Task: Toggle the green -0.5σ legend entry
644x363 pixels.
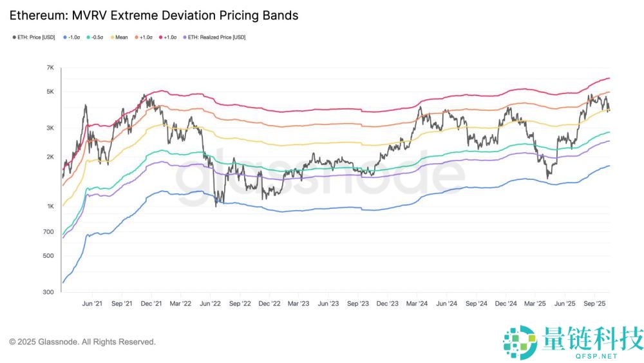Action: (x=100, y=37)
